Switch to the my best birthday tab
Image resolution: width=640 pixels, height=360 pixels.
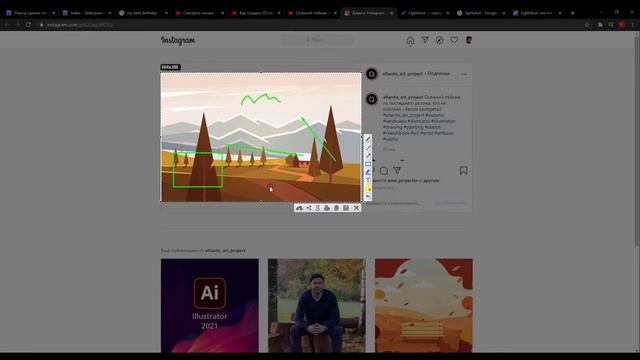[x=143, y=13]
